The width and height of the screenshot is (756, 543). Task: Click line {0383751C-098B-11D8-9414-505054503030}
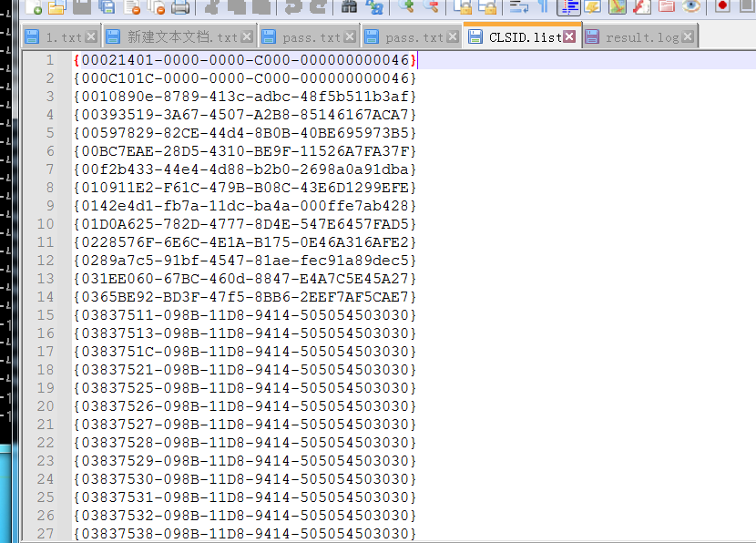245,352
